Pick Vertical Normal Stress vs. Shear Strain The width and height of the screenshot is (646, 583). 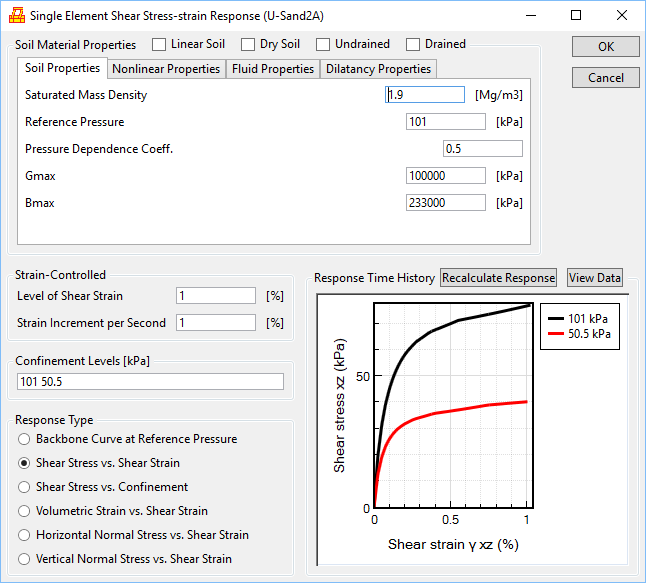point(25,559)
